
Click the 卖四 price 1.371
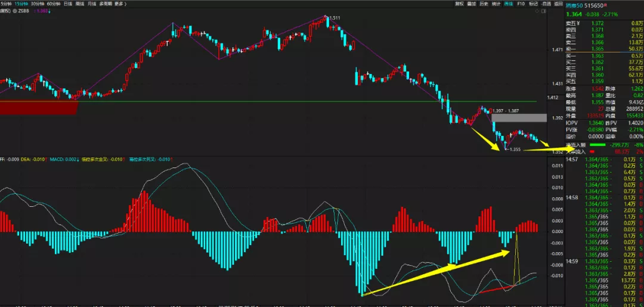(597, 30)
